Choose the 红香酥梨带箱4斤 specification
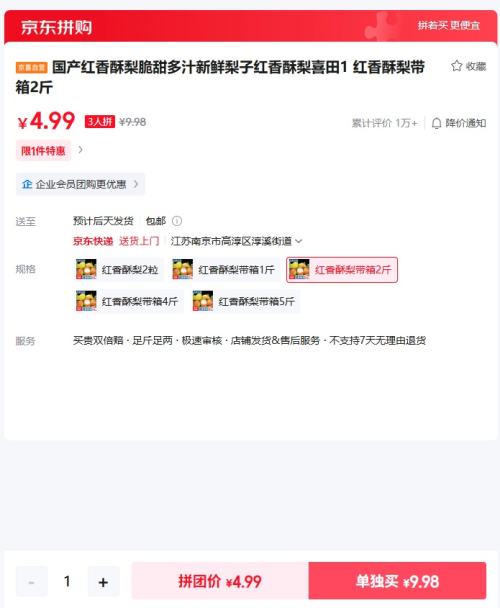The width and height of the screenshot is (500, 608). pyautogui.click(x=128, y=301)
